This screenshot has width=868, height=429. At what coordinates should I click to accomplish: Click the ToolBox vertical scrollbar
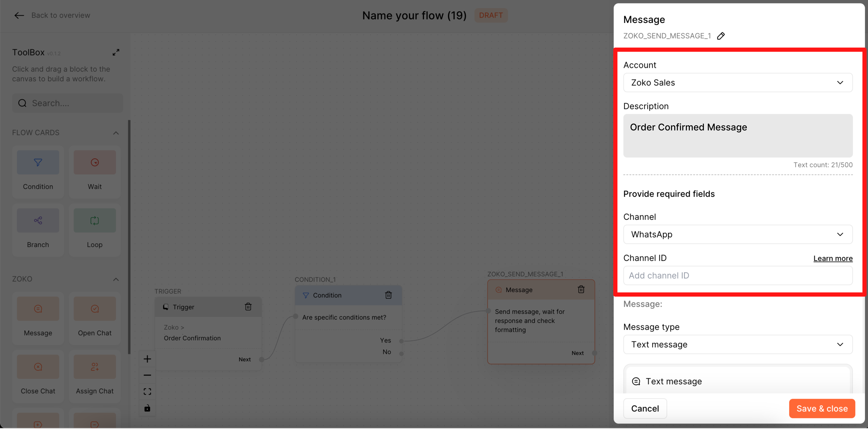[129, 237]
